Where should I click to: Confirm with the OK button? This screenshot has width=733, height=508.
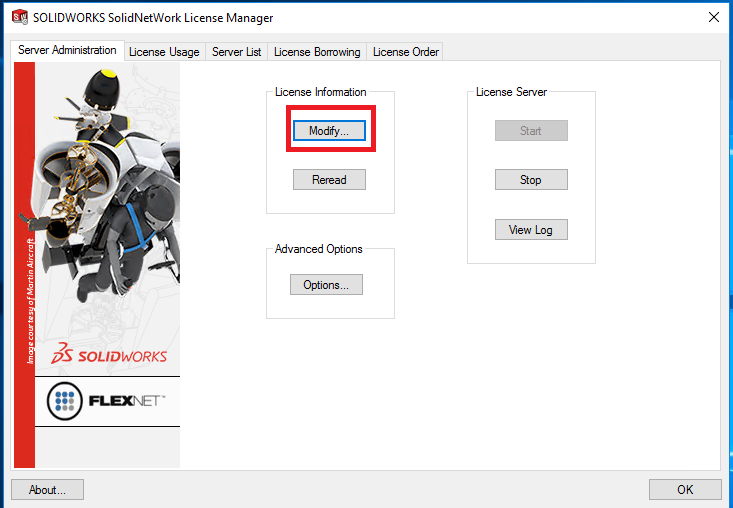(x=685, y=489)
